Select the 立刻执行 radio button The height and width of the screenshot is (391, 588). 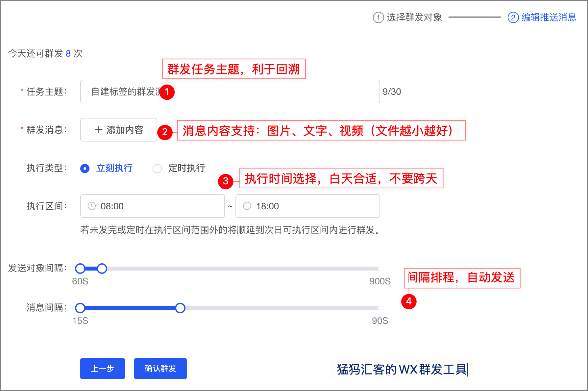click(x=85, y=169)
